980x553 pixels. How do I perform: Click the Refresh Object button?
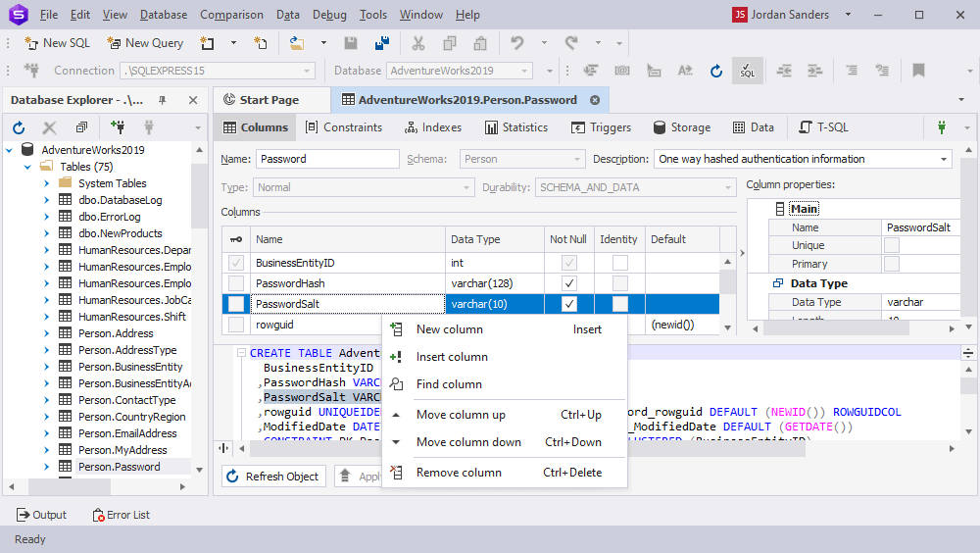273,477
